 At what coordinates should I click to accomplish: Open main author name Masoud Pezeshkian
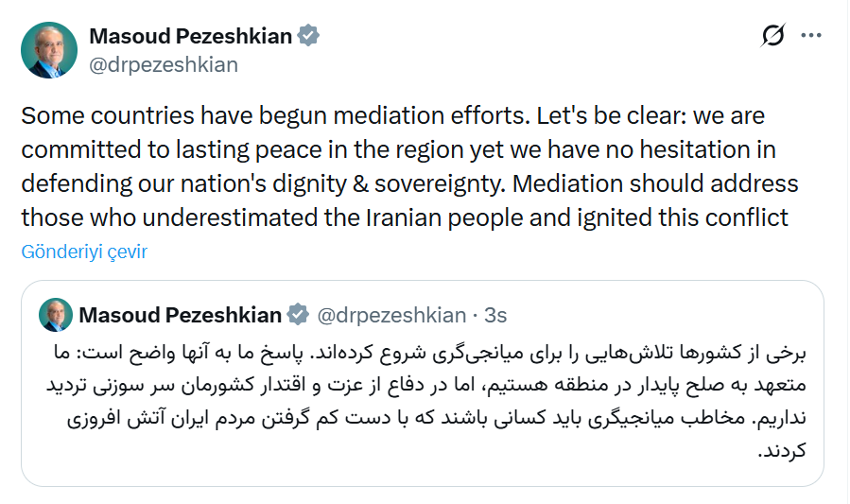190,36
